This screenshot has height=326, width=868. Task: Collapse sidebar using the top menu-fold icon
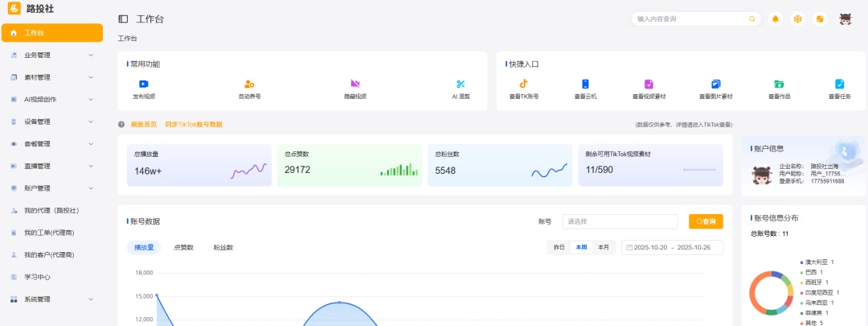[123, 19]
